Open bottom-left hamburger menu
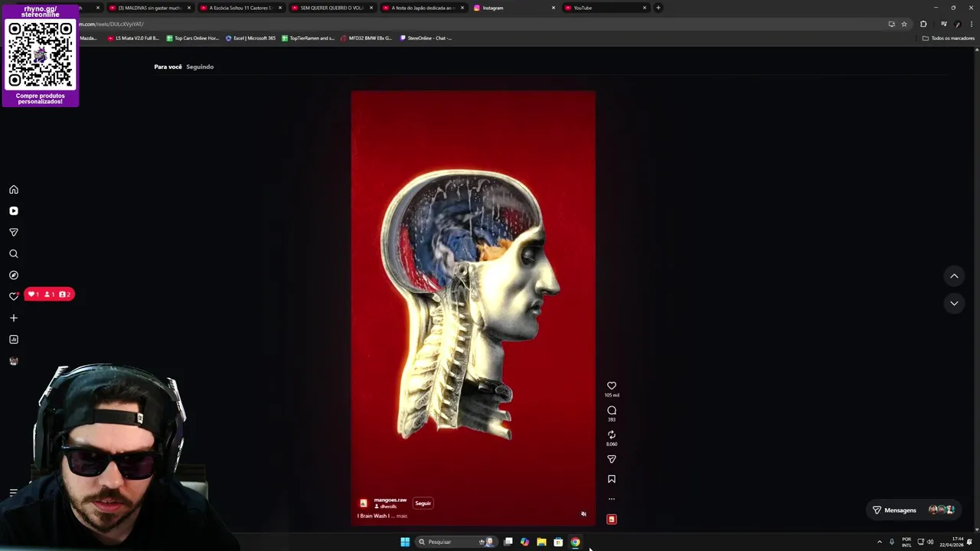This screenshot has width=980, height=551. point(13,493)
